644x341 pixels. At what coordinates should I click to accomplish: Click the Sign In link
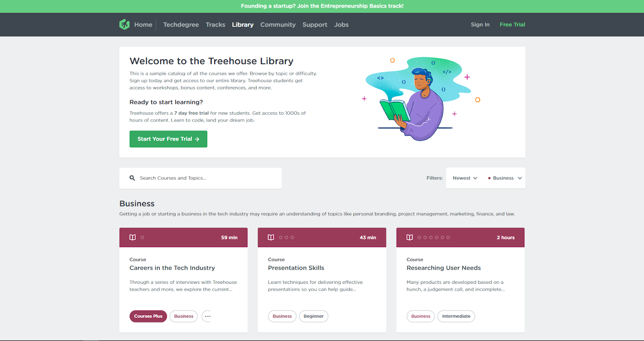point(480,25)
